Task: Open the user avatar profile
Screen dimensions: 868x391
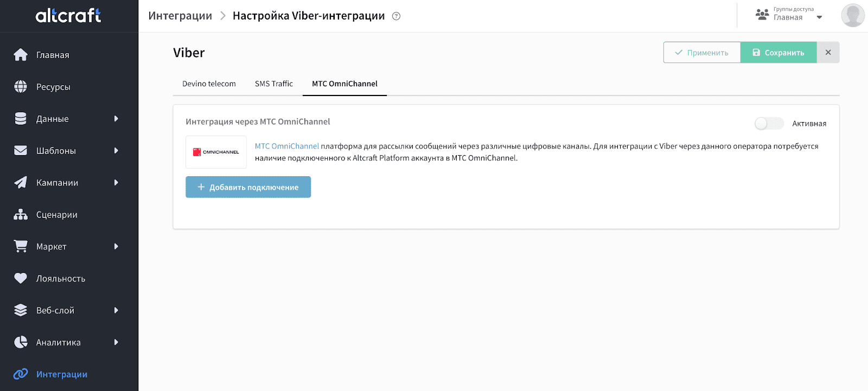Action: 853,15
